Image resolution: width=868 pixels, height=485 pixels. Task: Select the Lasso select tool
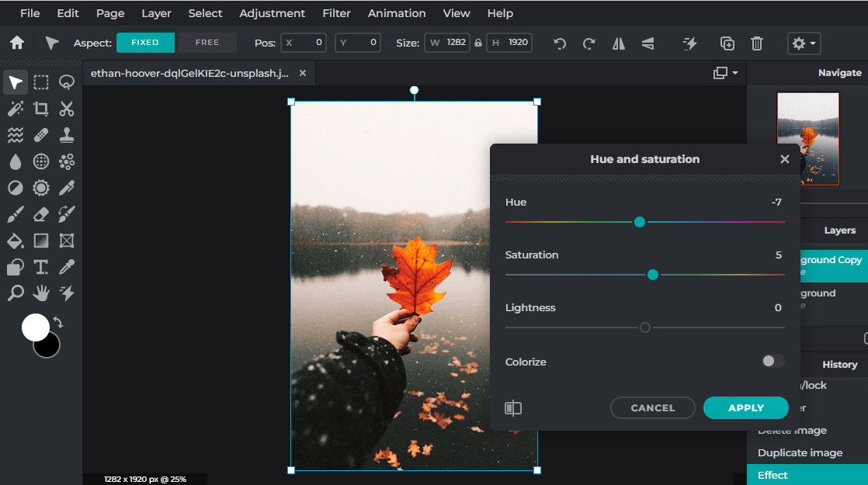click(x=66, y=82)
